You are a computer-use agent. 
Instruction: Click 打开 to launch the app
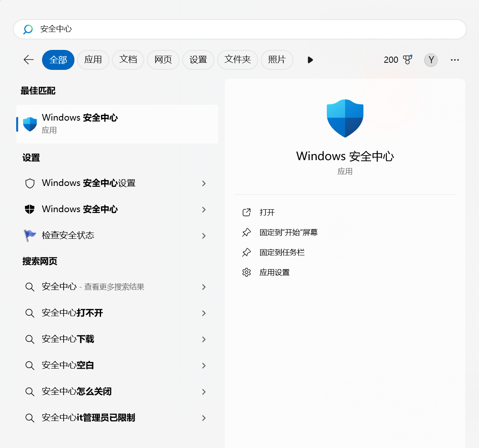(x=267, y=213)
